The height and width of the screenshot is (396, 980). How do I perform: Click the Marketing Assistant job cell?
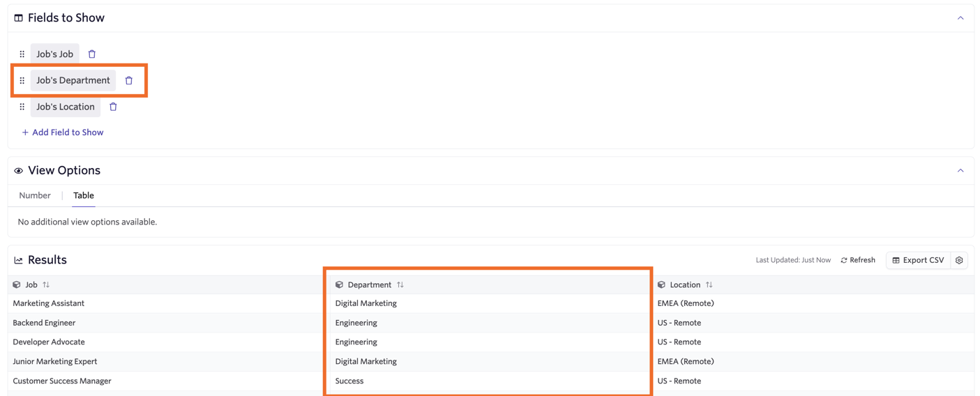[x=49, y=303]
